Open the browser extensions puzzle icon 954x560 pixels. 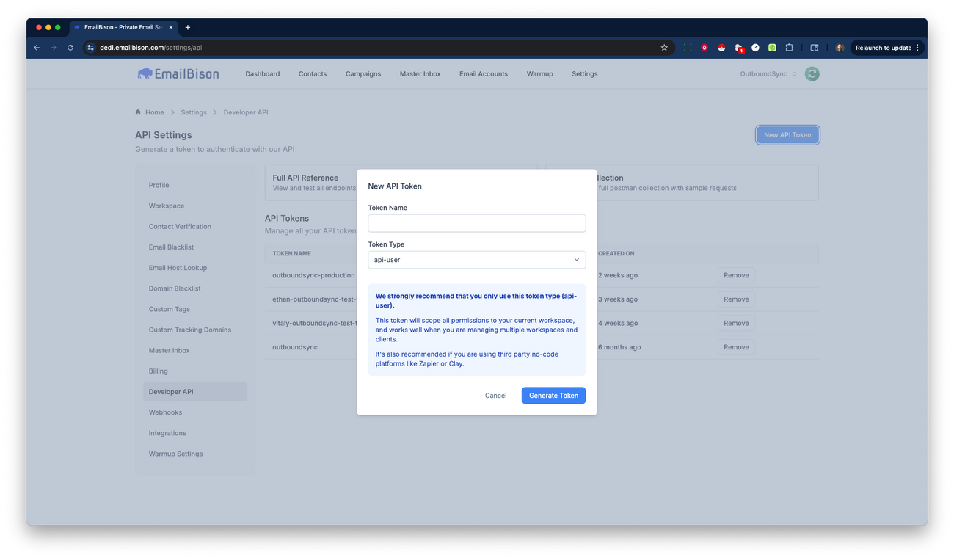pyautogui.click(x=789, y=47)
